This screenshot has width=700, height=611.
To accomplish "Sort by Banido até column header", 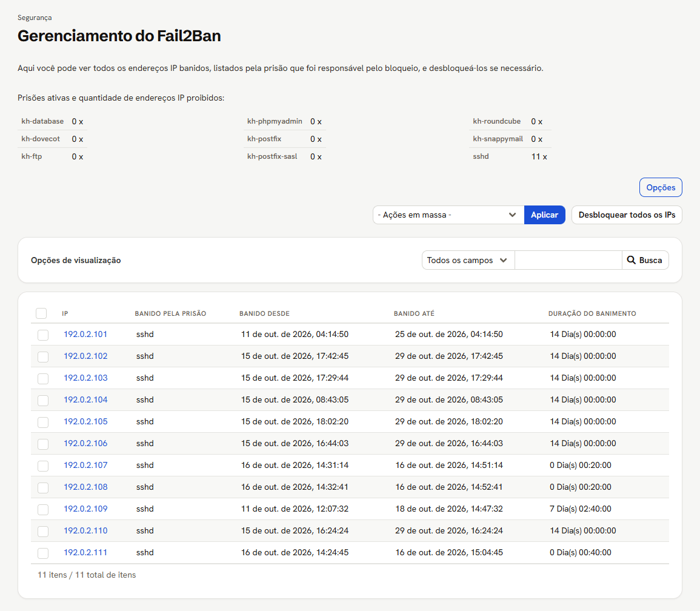I will coord(414,313).
